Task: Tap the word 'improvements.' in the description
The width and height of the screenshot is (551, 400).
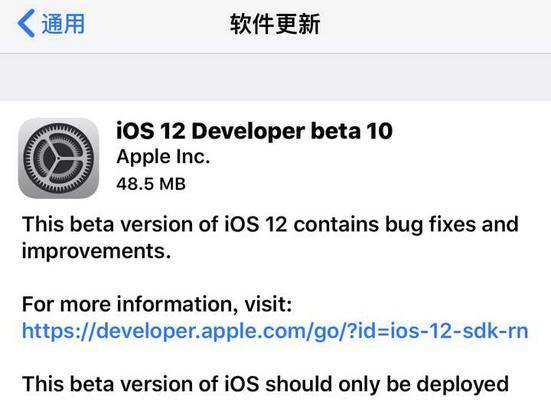Action: (x=96, y=251)
